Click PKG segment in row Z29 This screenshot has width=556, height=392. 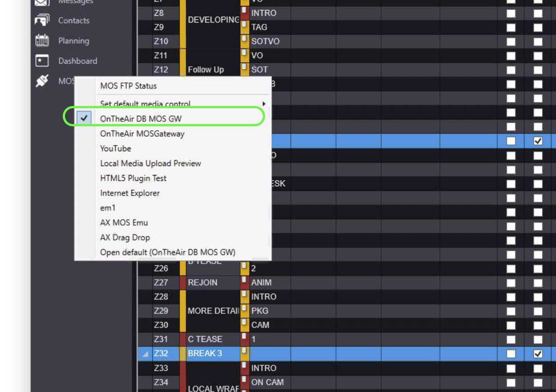[260, 311]
